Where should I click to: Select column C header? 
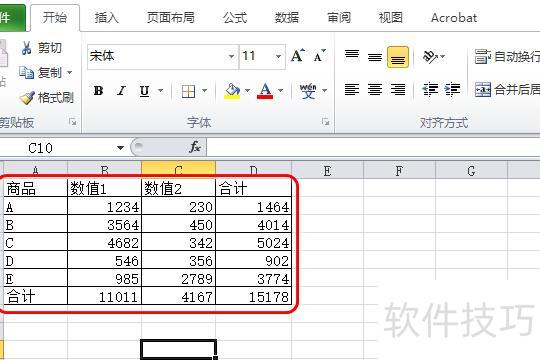(178, 169)
